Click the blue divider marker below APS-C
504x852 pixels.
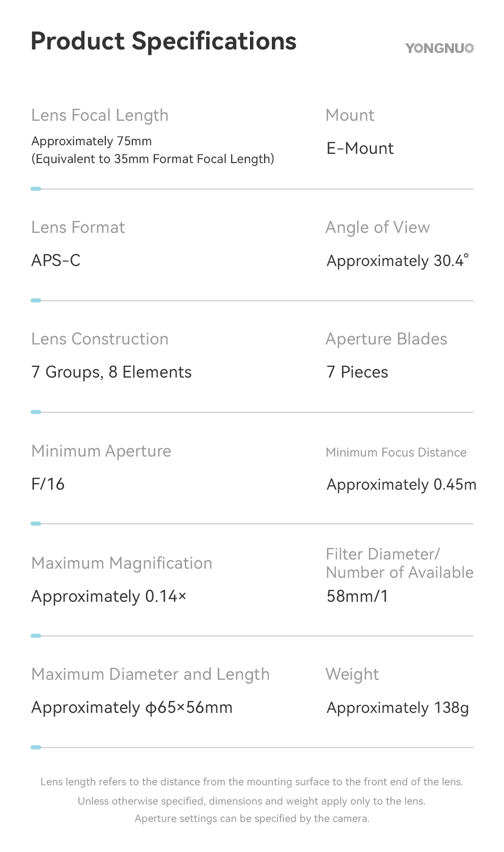tap(36, 301)
